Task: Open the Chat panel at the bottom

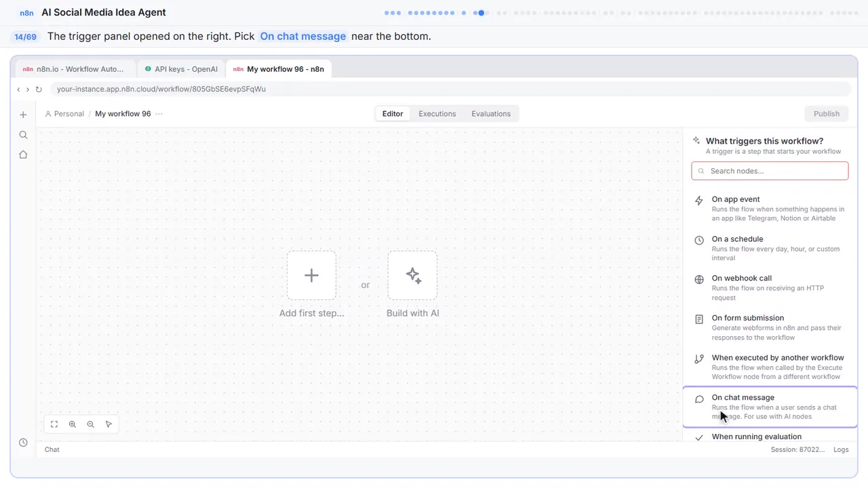Action: 52,449
